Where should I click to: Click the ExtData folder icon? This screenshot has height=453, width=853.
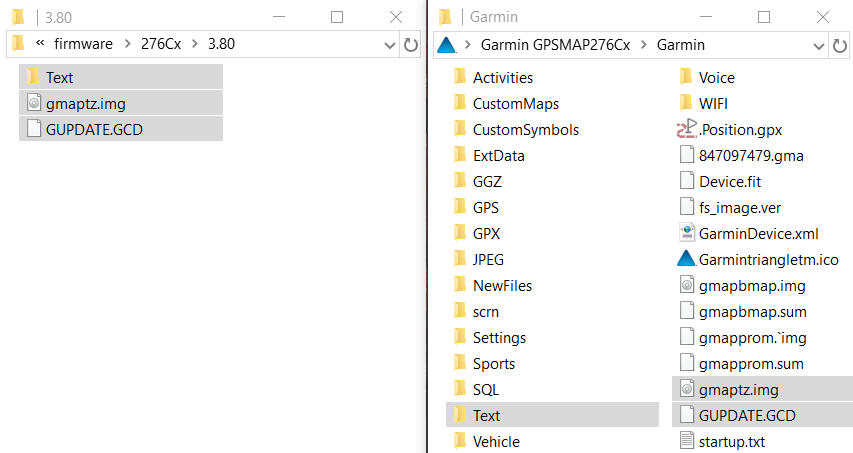pos(460,156)
